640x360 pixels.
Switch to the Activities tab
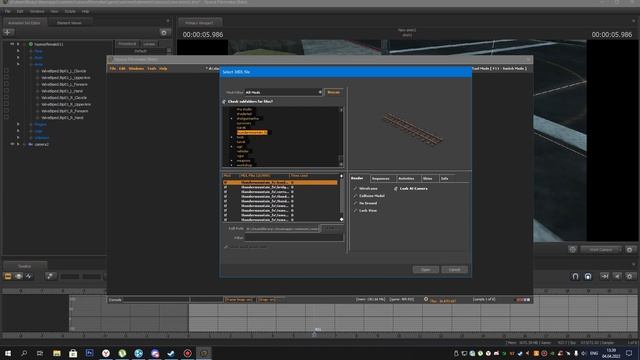click(x=406, y=179)
